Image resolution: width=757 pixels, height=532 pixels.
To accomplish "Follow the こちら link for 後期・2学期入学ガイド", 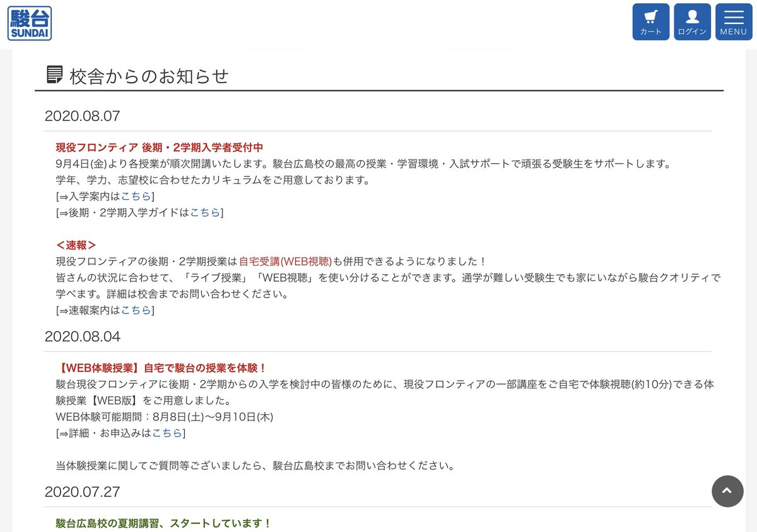I will (205, 212).
